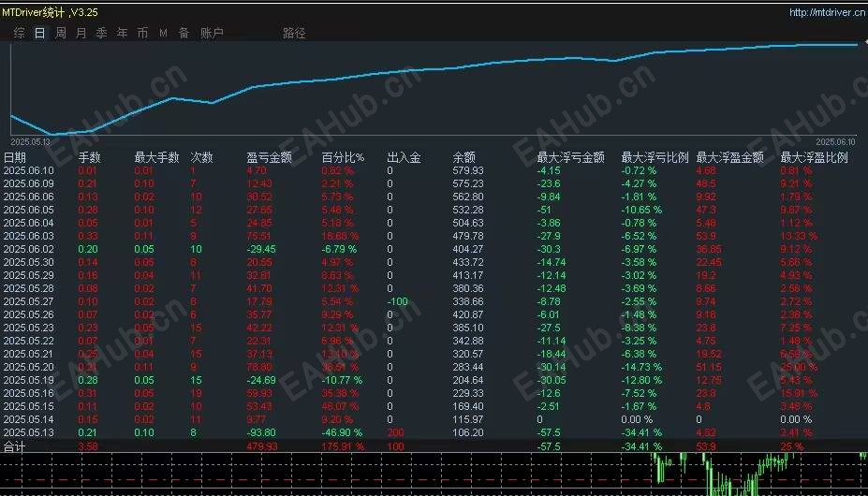Select the 日 daily tab
This screenshot has width=868, height=496.
point(40,33)
